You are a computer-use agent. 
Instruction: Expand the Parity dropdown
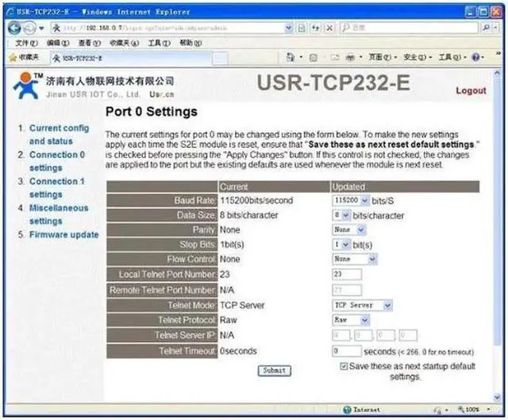click(x=349, y=229)
